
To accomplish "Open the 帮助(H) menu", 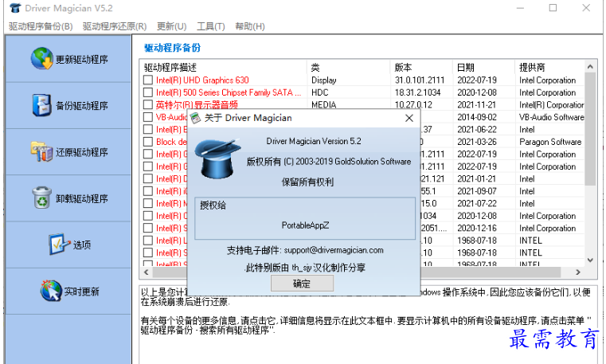I will 250,26.
